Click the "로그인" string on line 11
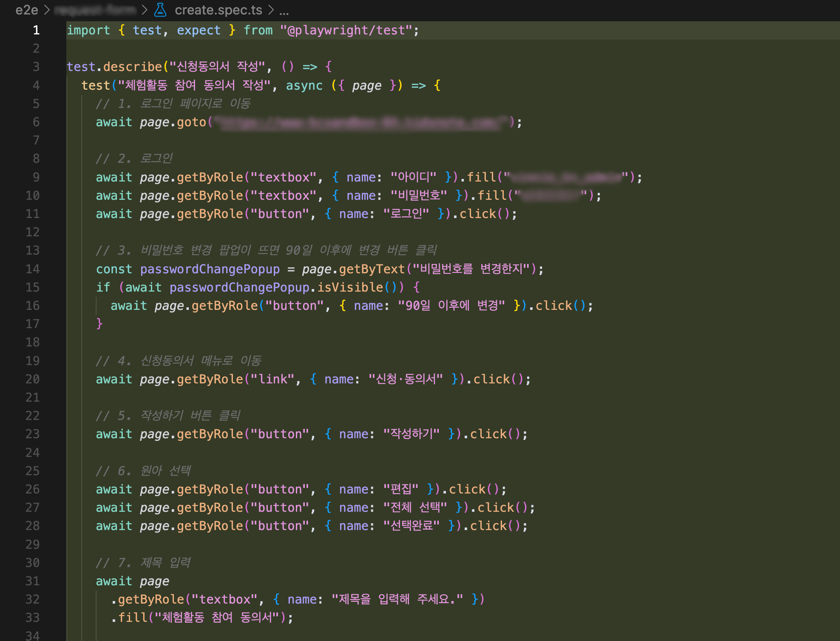 tap(406, 214)
